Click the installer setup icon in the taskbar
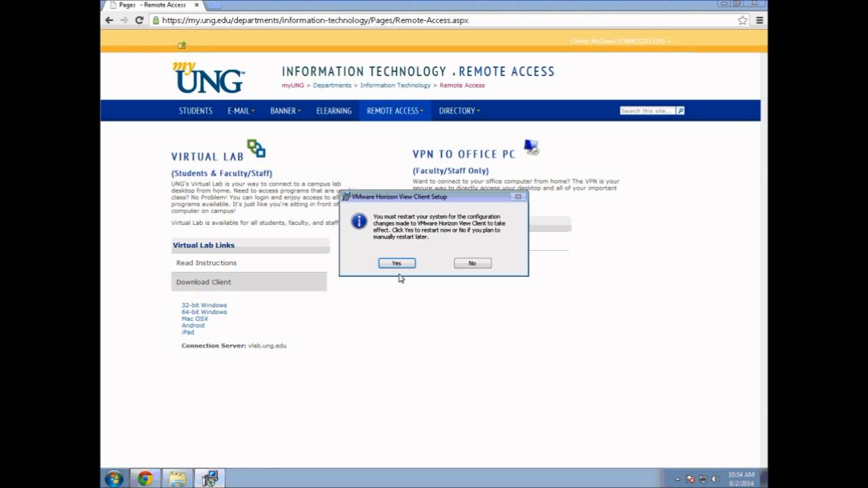The width and height of the screenshot is (868, 488). point(210,479)
